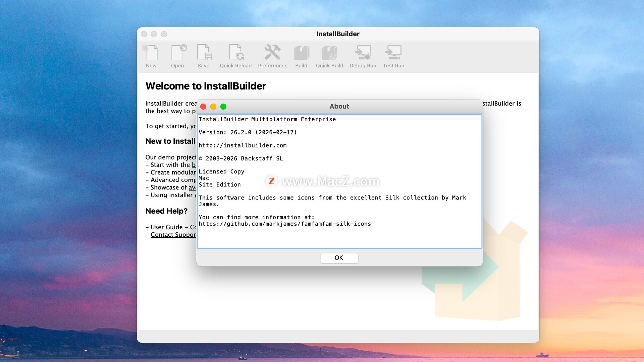The width and height of the screenshot is (644, 362).
Task: Click the GitHub silk-icons URL line
Action: tap(285, 224)
